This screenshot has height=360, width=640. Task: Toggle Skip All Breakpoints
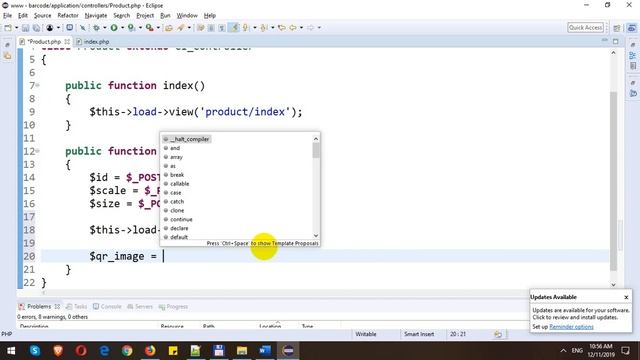tap(82, 28)
